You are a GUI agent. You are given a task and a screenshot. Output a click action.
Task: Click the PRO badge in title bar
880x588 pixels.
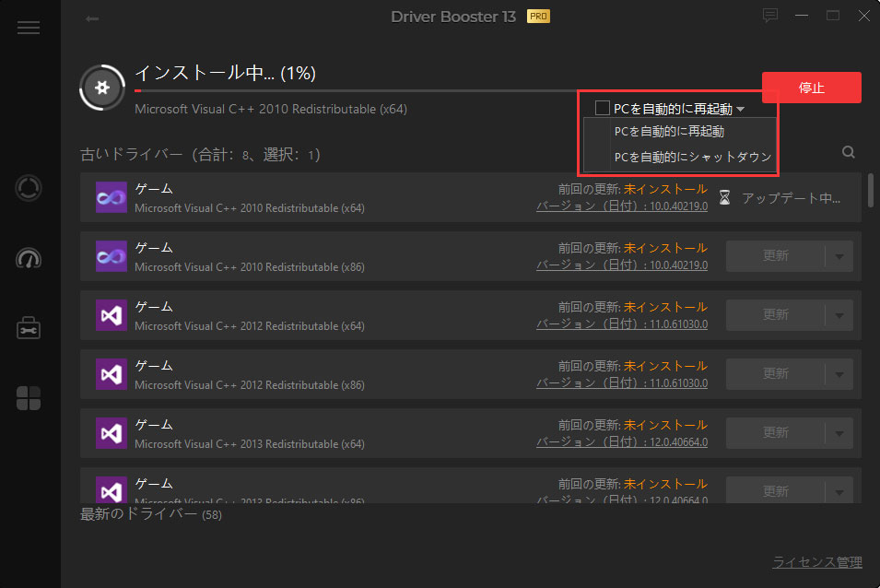pos(538,17)
